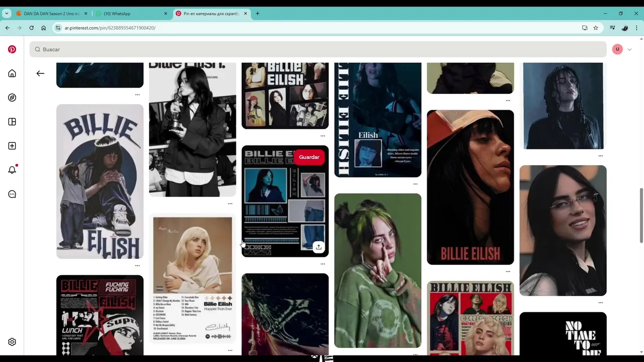Open options dots under the glasses smiling portrait
The image size is (644, 362).
(600, 303)
